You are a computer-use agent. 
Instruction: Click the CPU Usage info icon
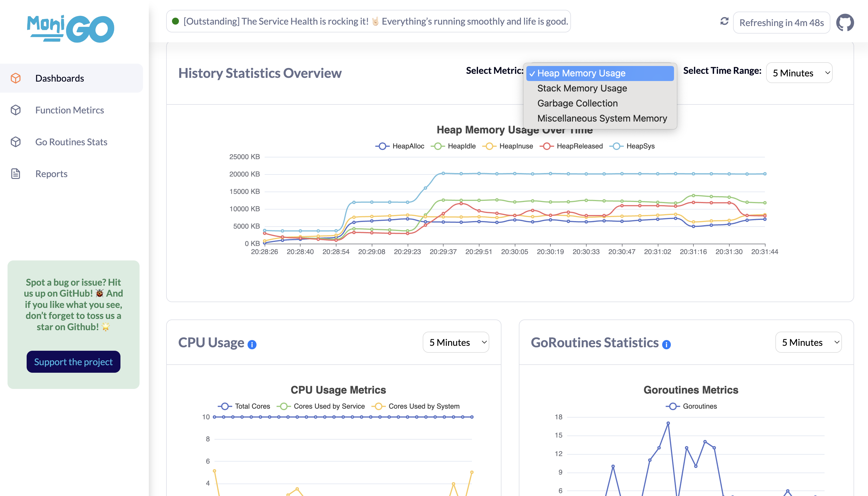(252, 344)
